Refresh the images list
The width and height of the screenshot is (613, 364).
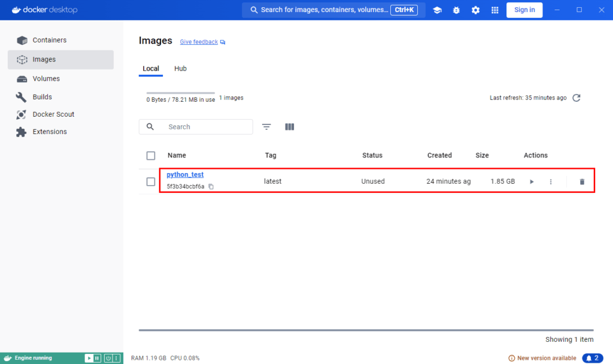pyautogui.click(x=576, y=98)
